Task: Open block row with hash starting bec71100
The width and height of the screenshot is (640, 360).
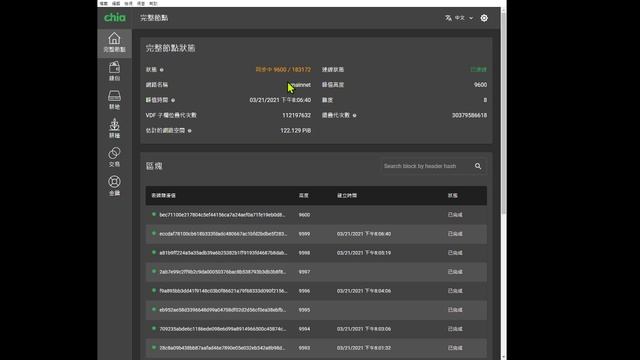Action: 316,215
